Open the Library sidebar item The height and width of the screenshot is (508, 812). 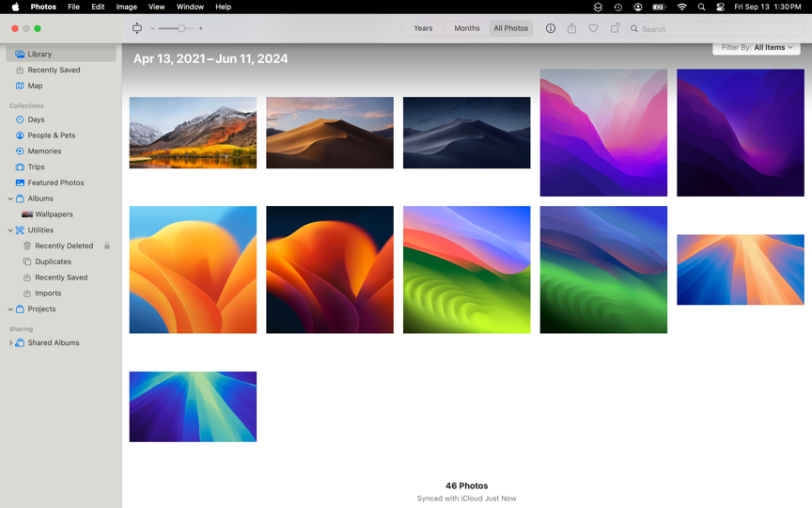(x=61, y=54)
